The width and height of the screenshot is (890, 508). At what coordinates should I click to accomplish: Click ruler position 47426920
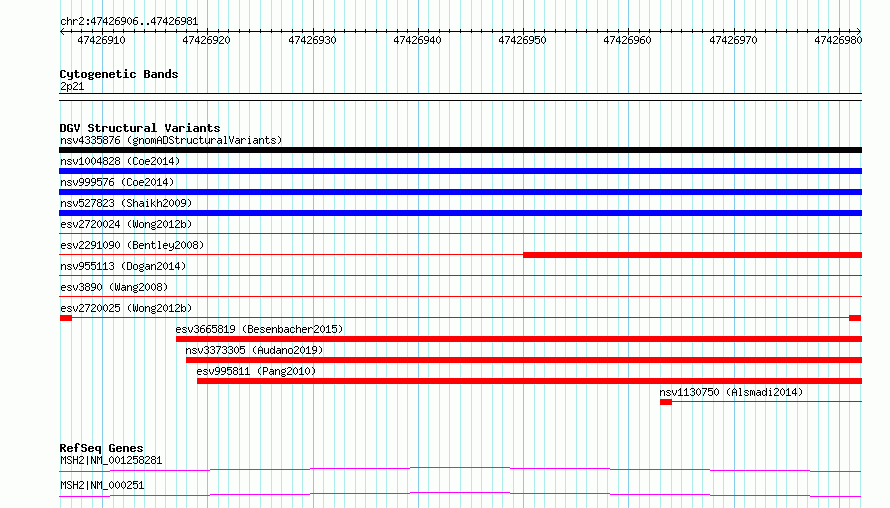coord(206,40)
